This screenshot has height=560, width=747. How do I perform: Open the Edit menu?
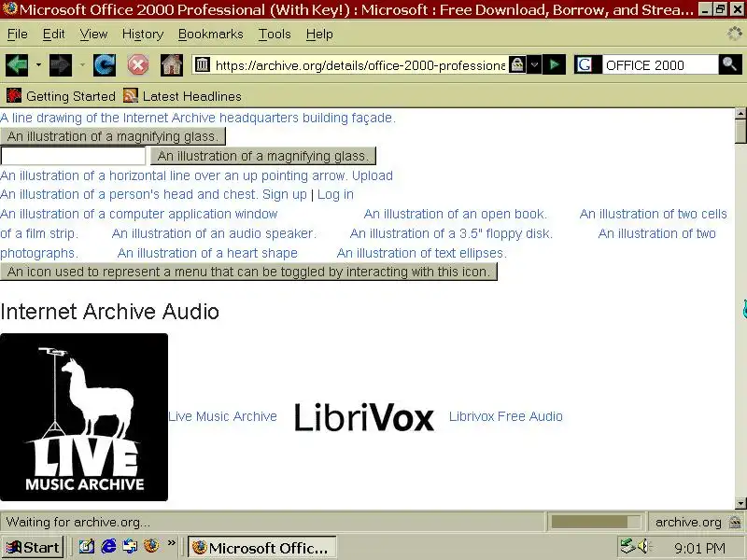54,35
